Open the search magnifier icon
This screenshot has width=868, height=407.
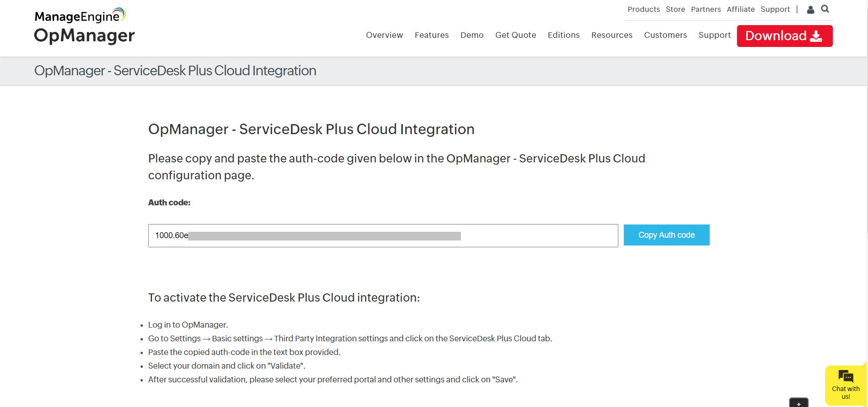click(825, 9)
